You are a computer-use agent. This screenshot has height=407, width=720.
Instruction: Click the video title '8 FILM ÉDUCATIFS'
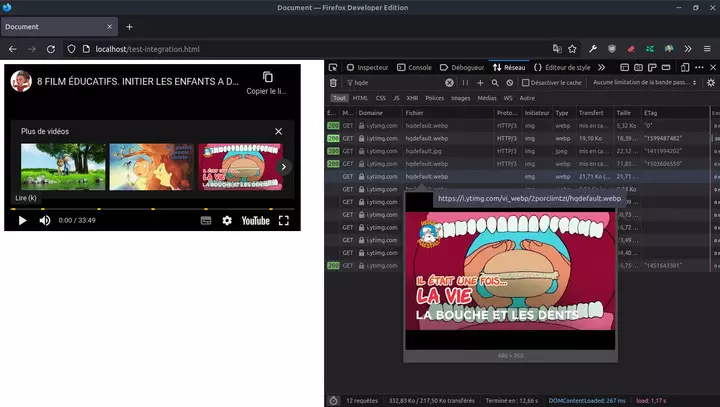tap(138, 81)
